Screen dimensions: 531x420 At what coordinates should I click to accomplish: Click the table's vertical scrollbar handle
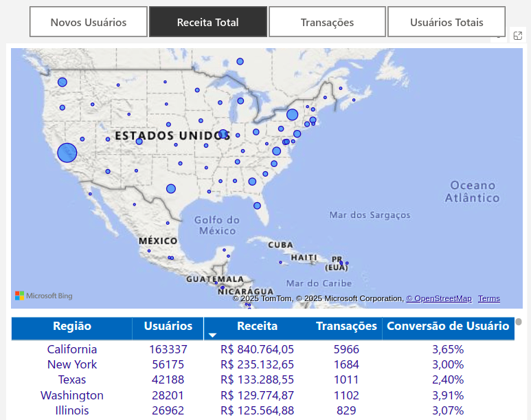coord(519,322)
